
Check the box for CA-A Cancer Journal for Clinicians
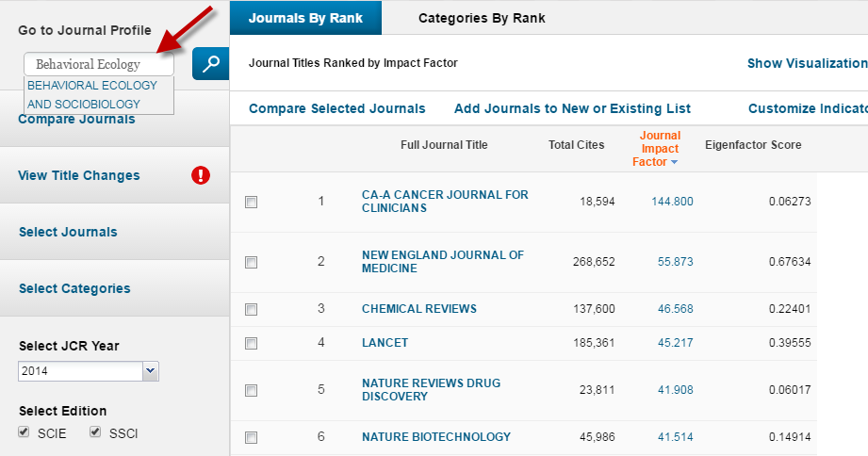tap(252, 202)
